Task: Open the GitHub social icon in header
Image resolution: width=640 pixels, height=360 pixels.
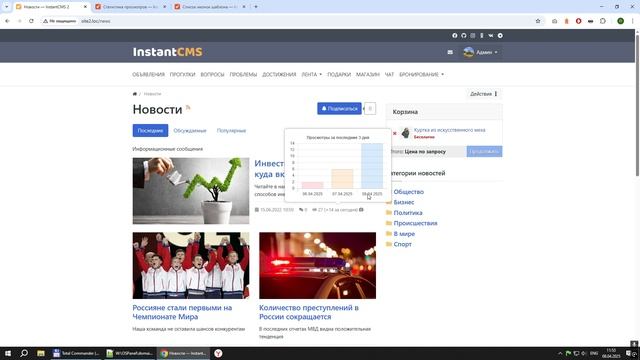Action: [464, 36]
